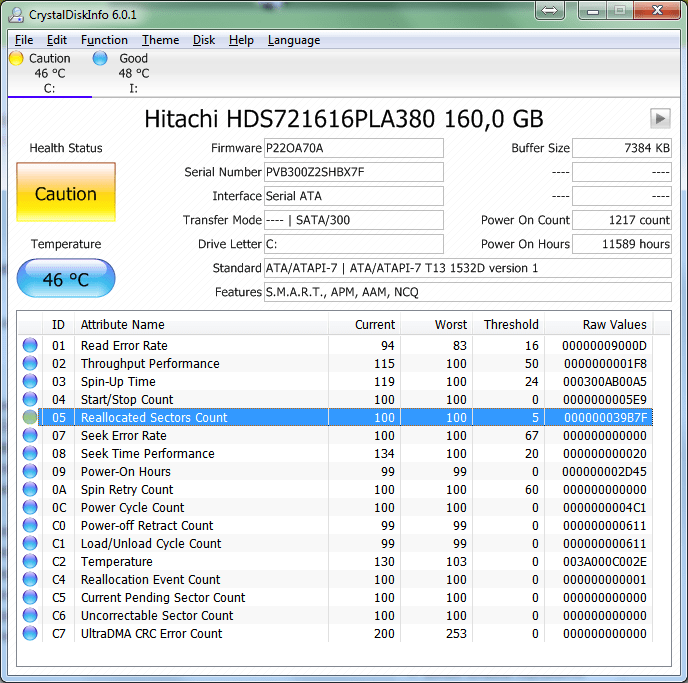
Task: Click the Drive Letter field C:
Action: tap(354, 244)
